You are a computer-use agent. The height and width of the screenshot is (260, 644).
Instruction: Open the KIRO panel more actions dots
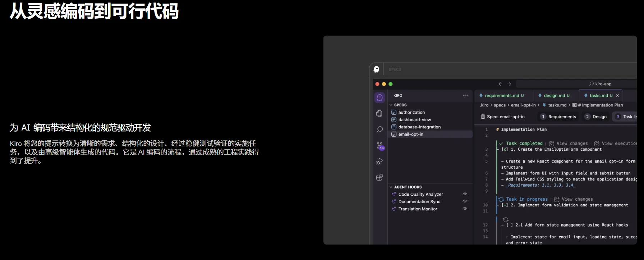465,96
